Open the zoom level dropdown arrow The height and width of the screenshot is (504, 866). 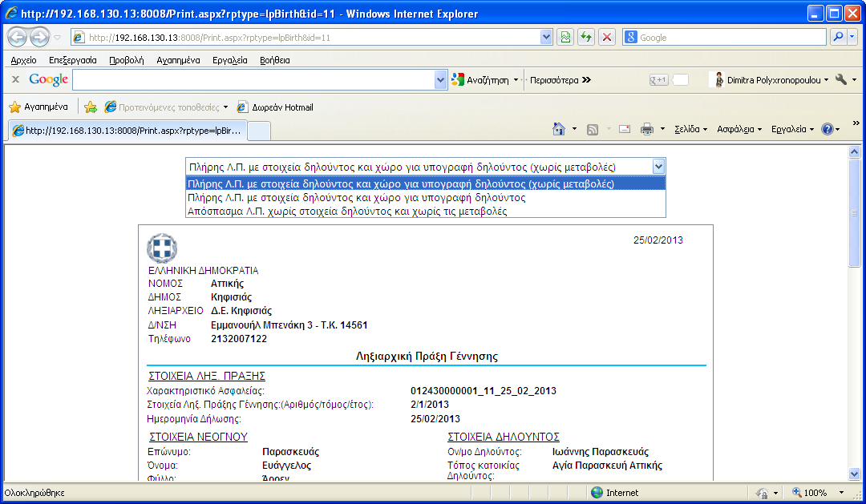coord(841,493)
